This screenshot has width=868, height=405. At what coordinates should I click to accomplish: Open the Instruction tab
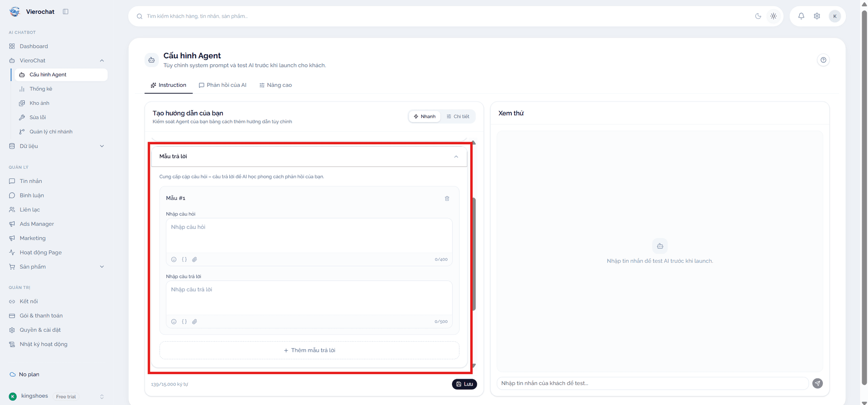tap(168, 85)
